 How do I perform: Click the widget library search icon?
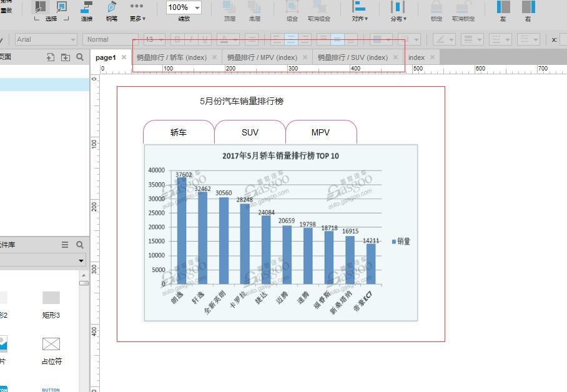click(80, 245)
